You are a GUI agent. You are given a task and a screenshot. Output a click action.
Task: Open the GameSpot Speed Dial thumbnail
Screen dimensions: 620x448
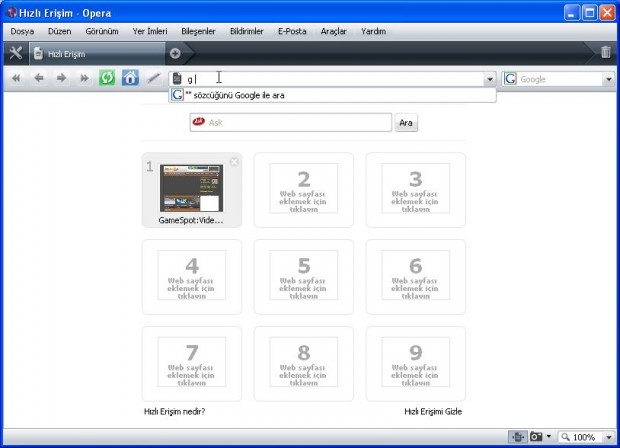[x=191, y=188]
